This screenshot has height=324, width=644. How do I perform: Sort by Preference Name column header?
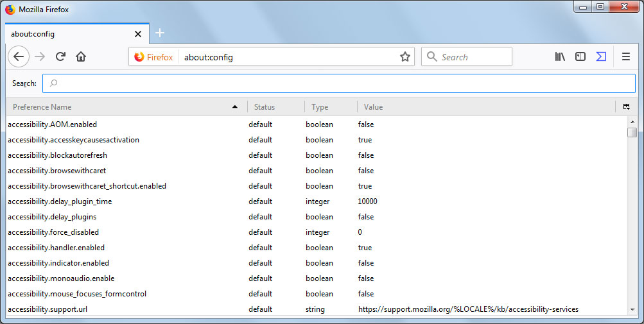click(x=122, y=107)
